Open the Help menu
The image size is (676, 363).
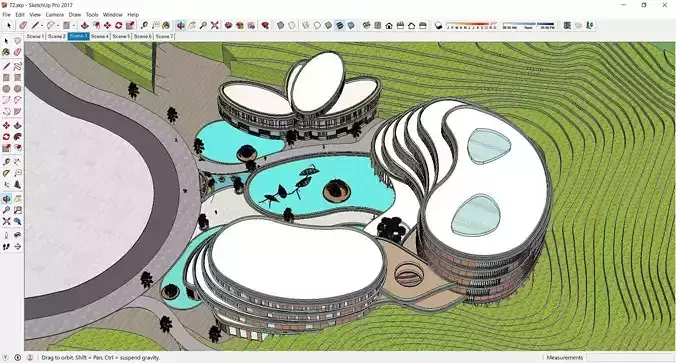pyautogui.click(x=133, y=14)
